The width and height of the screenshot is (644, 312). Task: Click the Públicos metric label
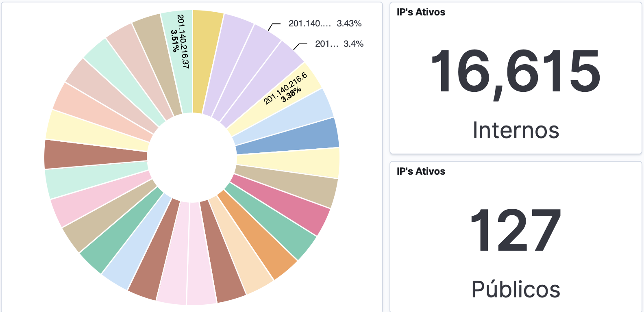pyautogui.click(x=516, y=290)
